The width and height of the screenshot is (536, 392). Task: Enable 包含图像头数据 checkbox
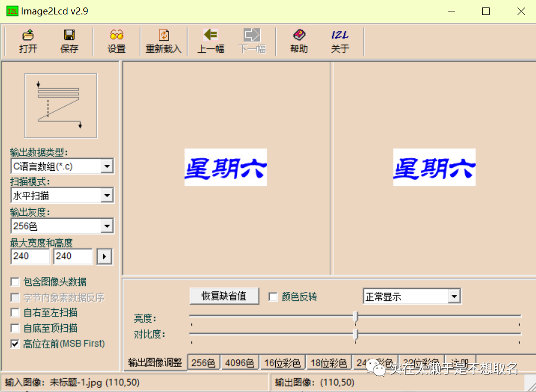[x=15, y=282]
